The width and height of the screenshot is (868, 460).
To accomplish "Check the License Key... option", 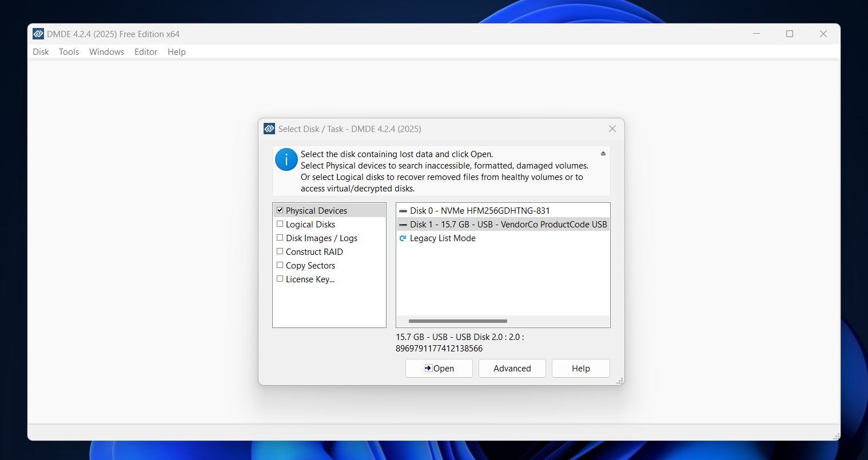I will 280,279.
